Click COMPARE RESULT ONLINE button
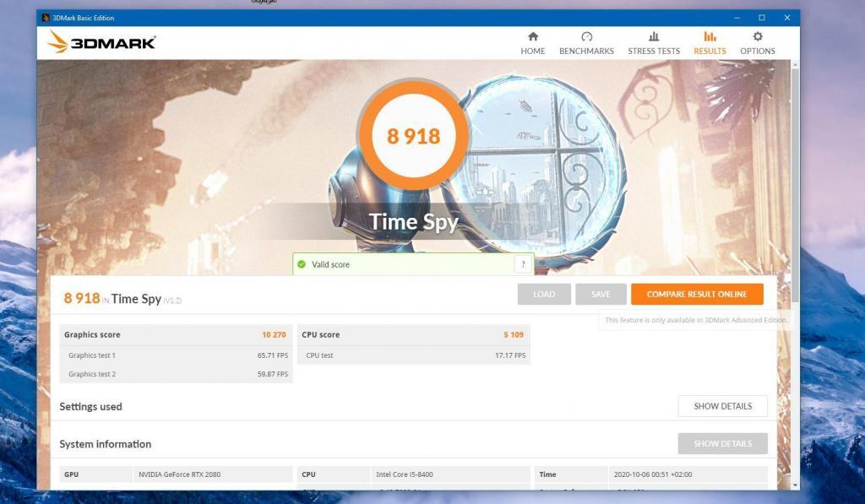Image resolution: width=865 pixels, height=504 pixels. click(x=697, y=294)
